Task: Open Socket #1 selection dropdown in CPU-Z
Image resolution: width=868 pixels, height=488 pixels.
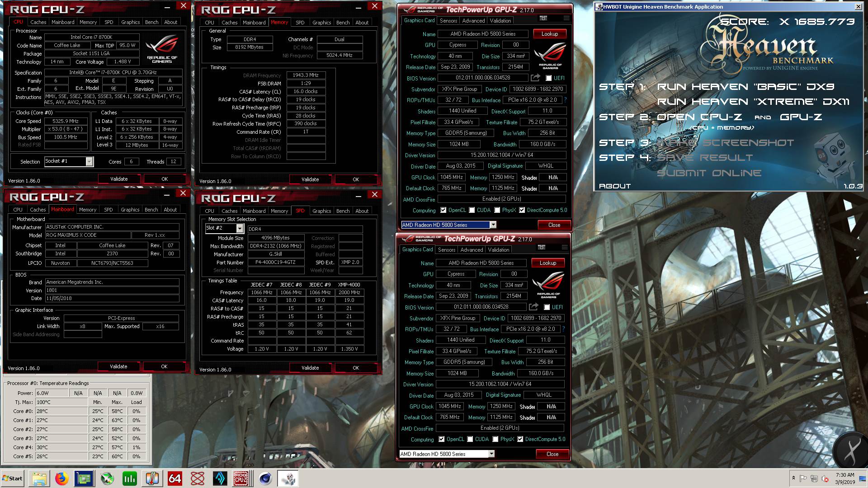Action: point(89,161)
